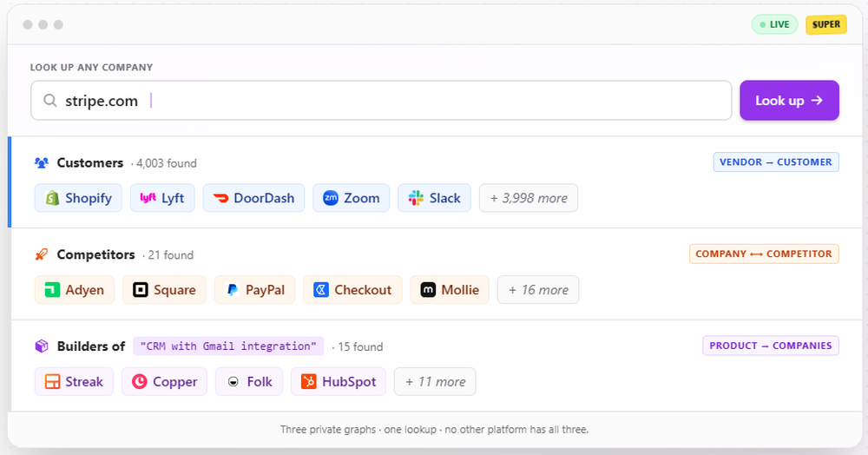Click the Mollie black logo
Screen dimensions: 868x455
[x=428, y=290]
